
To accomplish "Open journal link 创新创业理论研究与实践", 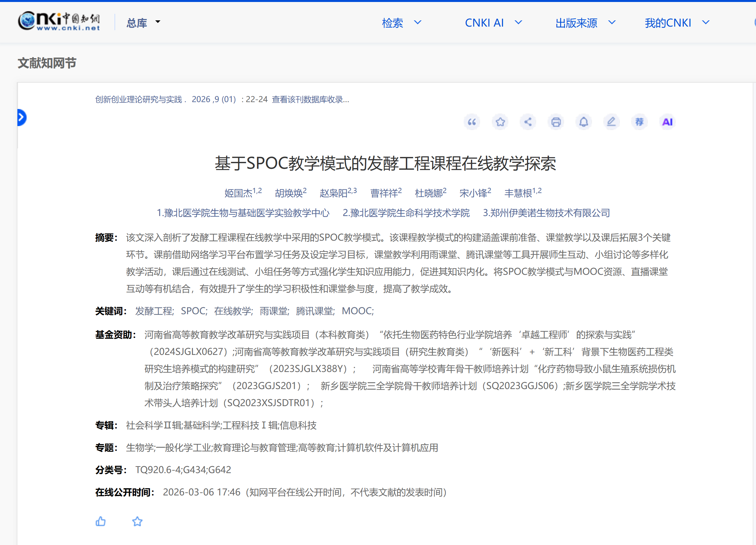I will tap(139, 99).
